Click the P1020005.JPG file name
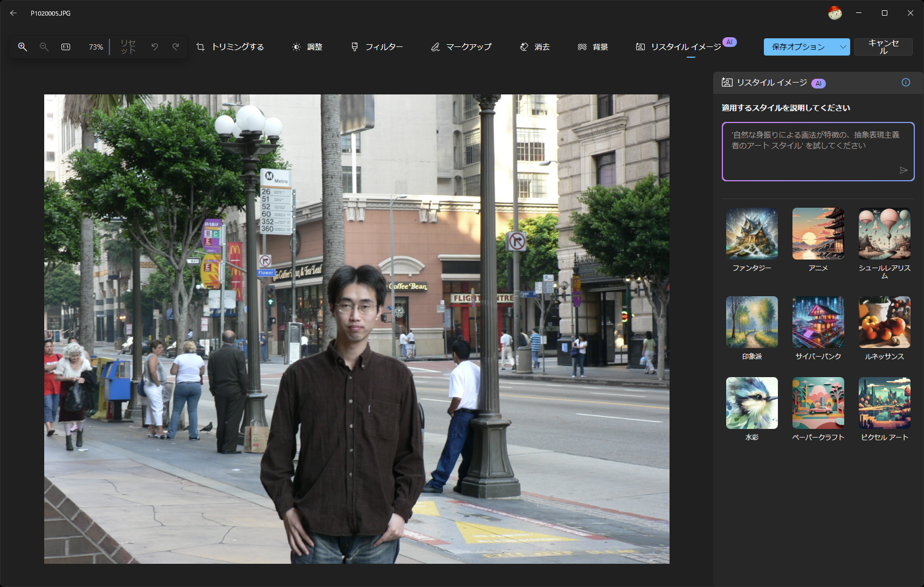This screenshot has width=924, height=587. click(x=51, y=13)
